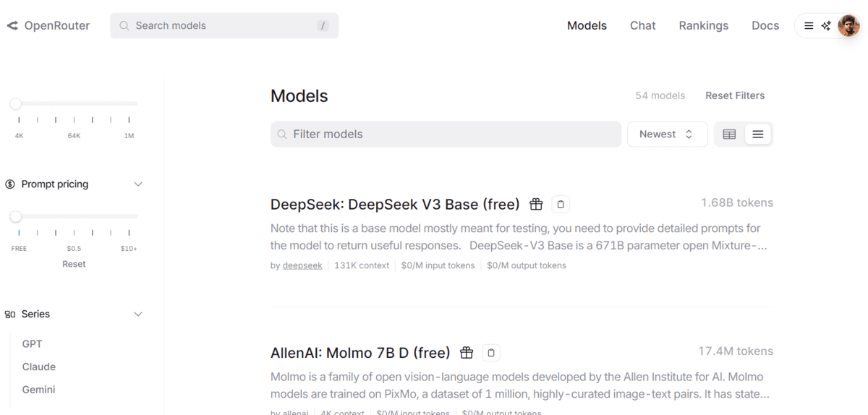Click the magnifier icon in Filter models field
Viewport: 868px width, 415px height.
(283, 134)
